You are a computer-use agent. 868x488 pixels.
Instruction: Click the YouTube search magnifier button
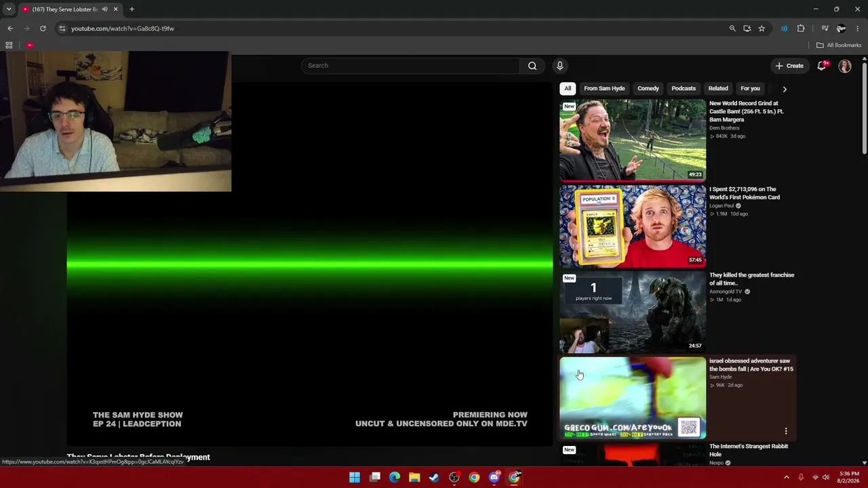click(532, 66)
